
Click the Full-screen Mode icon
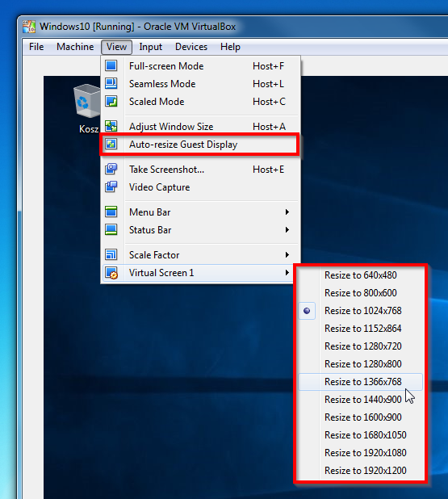[x=111, y=65]
